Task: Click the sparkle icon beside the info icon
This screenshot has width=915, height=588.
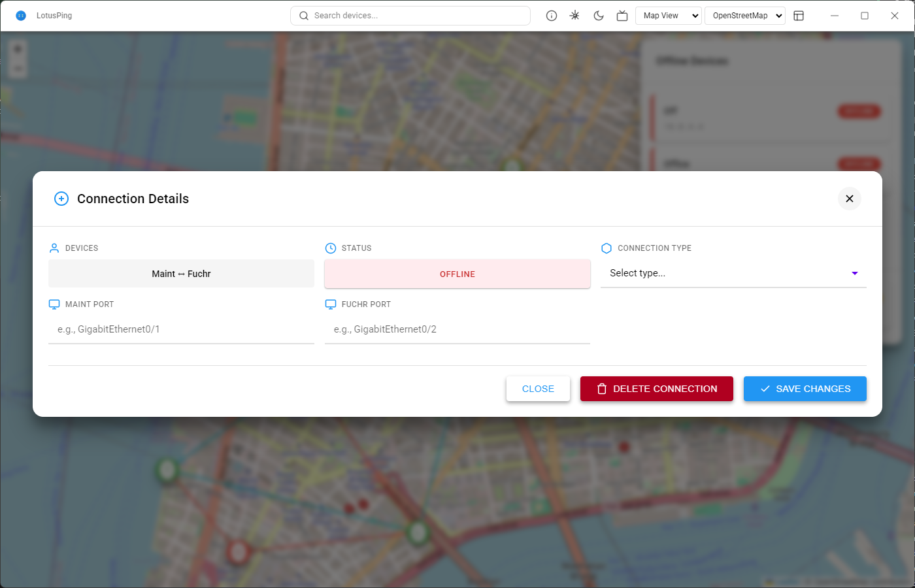Action: pyautogui.click(x=575, y=16)
